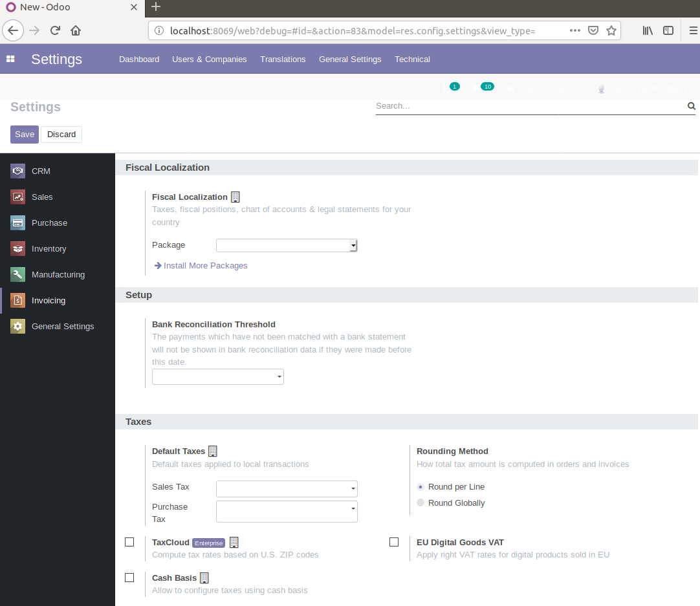Click the Invoicing document icon

pos(18,300)
